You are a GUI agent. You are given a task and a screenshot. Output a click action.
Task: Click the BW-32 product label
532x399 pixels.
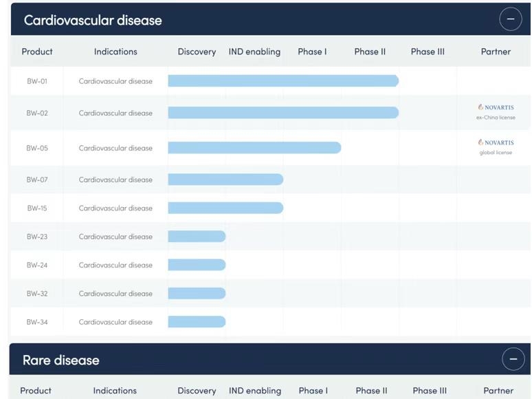tap(37, 294)
